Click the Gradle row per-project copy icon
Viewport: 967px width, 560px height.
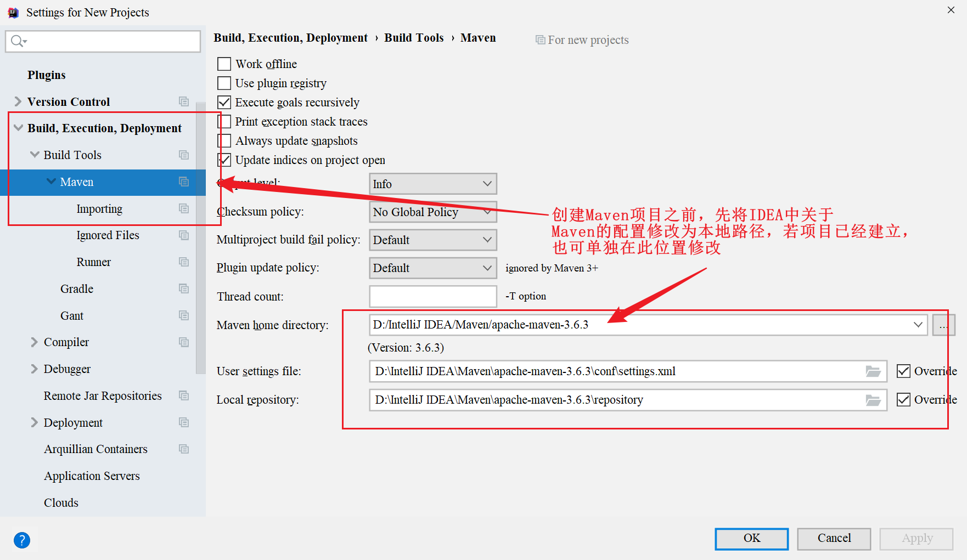coord(184,289)
